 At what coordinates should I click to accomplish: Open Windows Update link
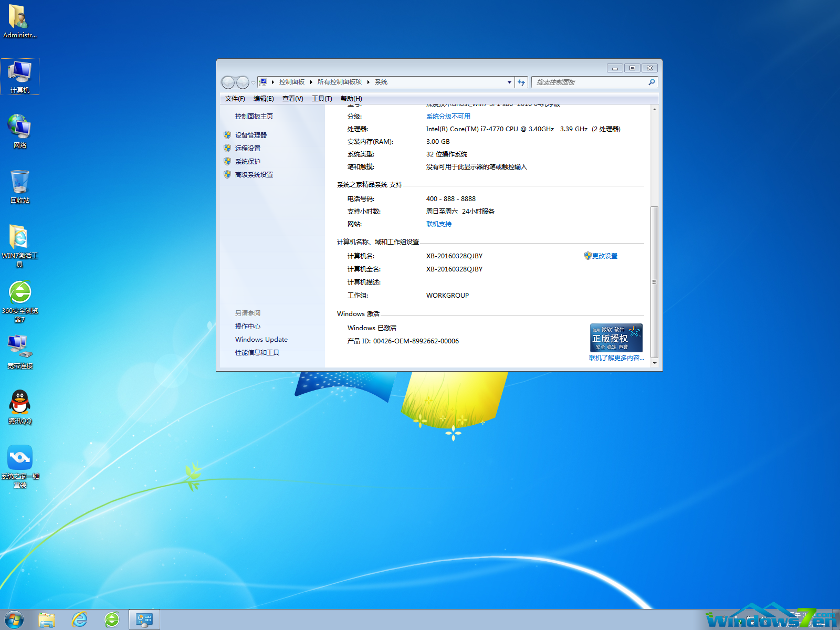click(261, 339)
